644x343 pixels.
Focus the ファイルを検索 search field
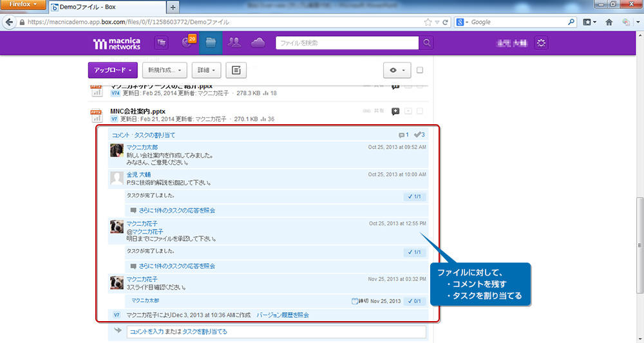click(347, 42)
